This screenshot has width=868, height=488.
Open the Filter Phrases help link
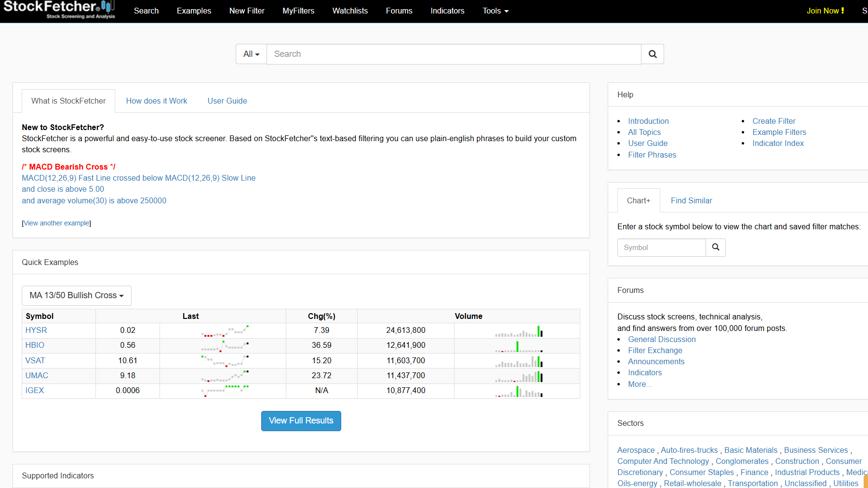[x=652, y=155]
